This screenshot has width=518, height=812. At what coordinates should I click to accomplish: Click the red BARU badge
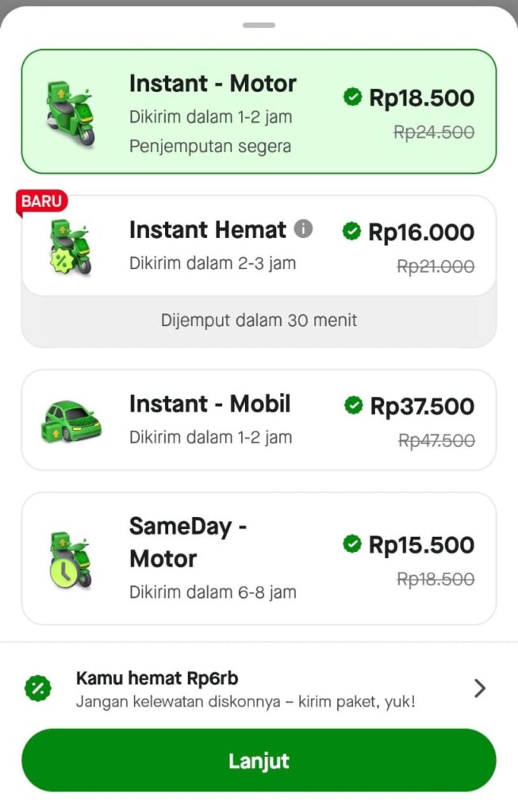coord(41,201)
